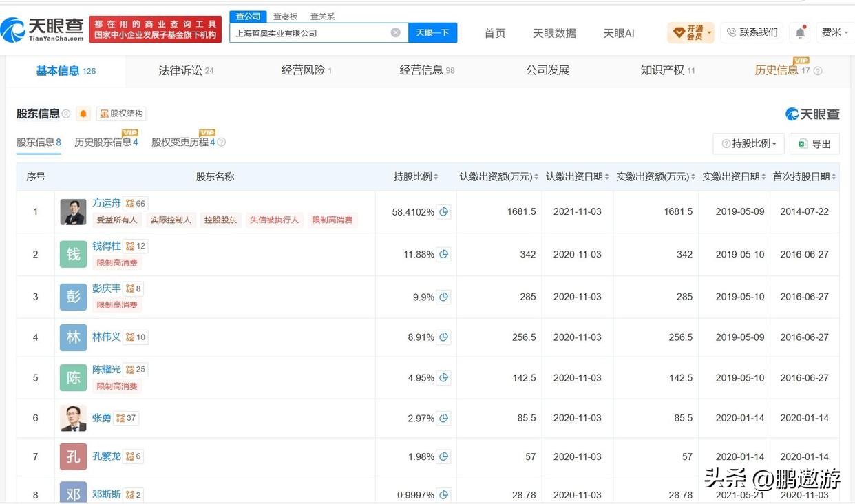Screen dimensions: 855x504
Task: Go to 首页 in top navigation
Action: click(x=494, y=33)
